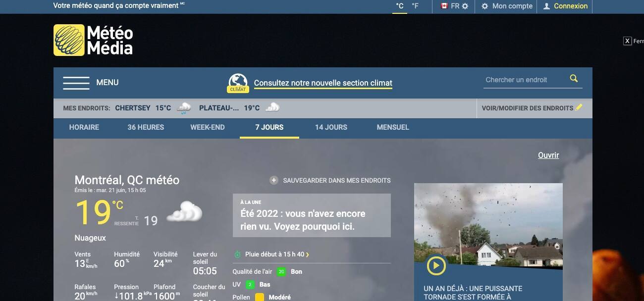644x301 pixels.
Task: Click the pencil icon to edit locations
Action: (x=579, y=107)
